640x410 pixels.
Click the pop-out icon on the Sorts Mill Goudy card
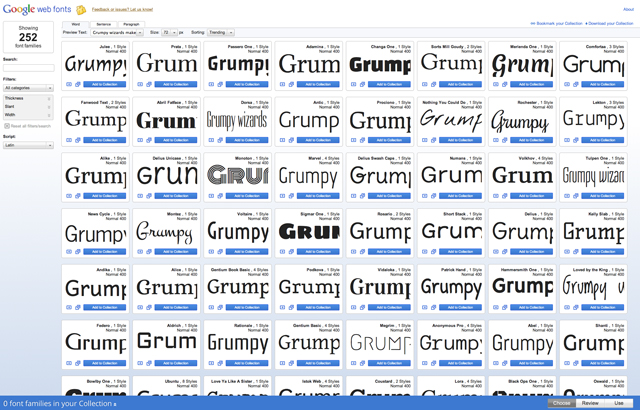(433, 84)
